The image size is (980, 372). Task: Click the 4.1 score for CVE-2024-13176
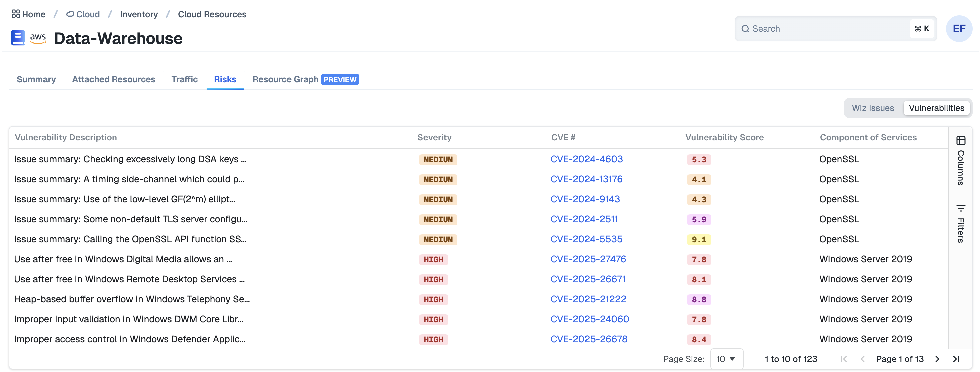(699, 180)
